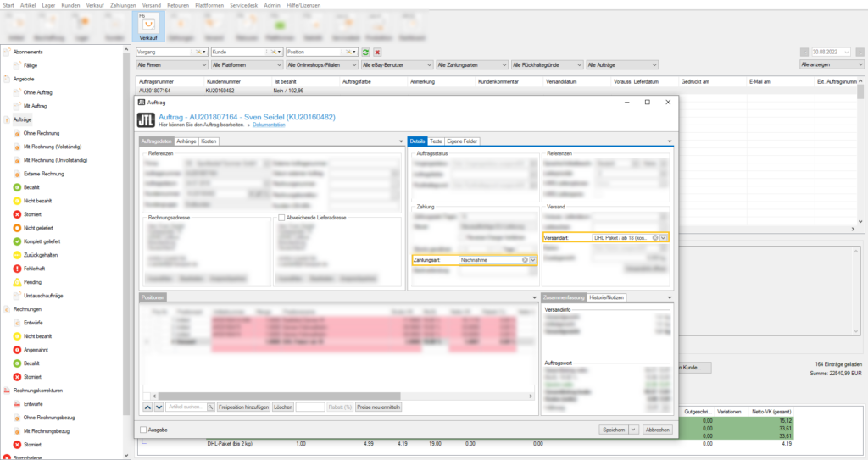This screenshot has width=868, height=460.
Task: Enable the Abweichende Lieferadresse checkbox
Action: pos(281,218)
